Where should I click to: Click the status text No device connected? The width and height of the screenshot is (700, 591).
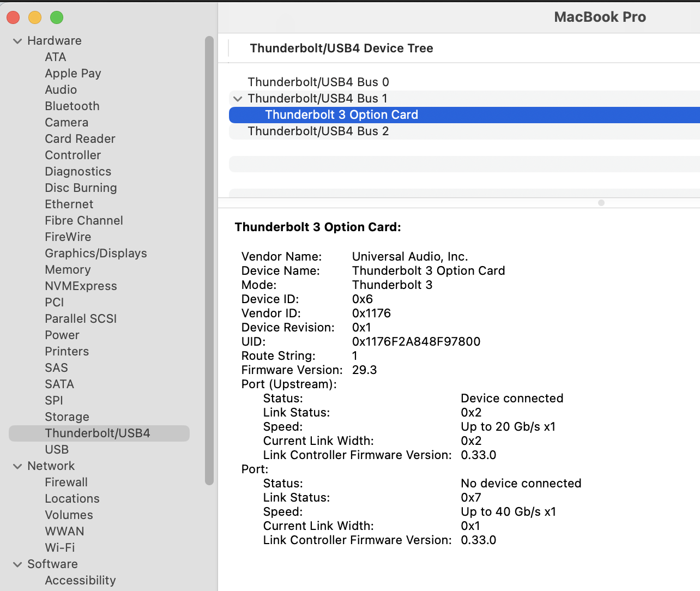coord(521,484)
